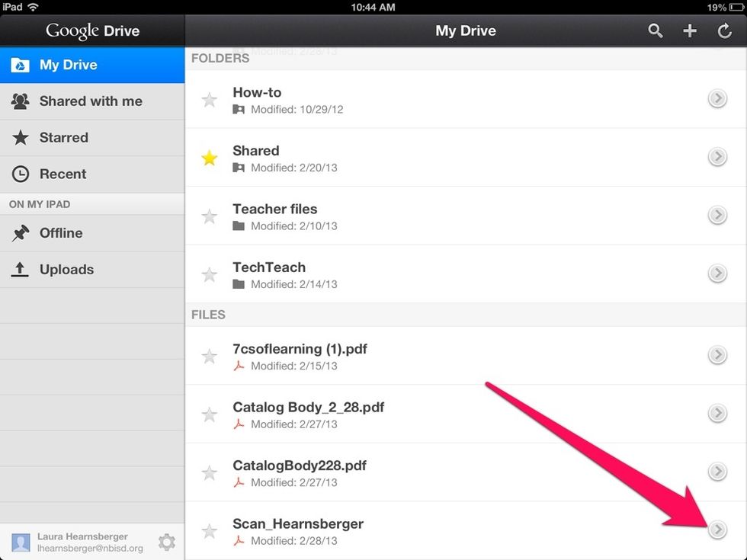Open details arrow for Scan_Hearnsberger
The image size is (747, 560).
pos(717,530)
